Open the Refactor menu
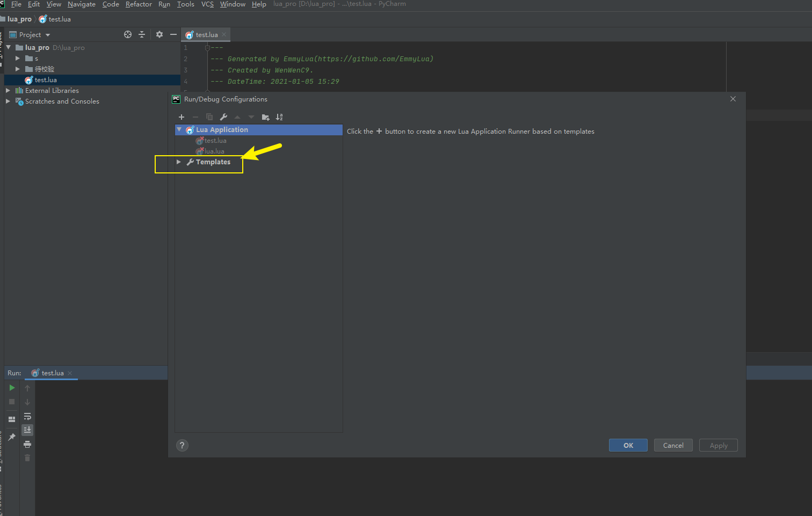812x516 pixels. click(x=139, y=4)
